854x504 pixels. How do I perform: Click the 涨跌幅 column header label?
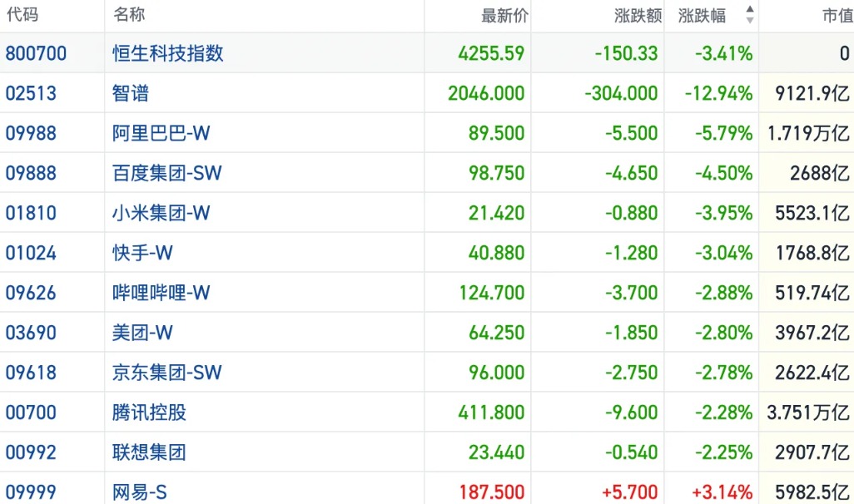pos(702,16)
